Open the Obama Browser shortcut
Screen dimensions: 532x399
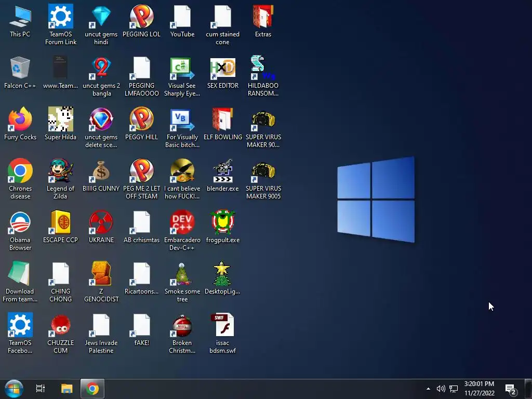click(20, 231)
